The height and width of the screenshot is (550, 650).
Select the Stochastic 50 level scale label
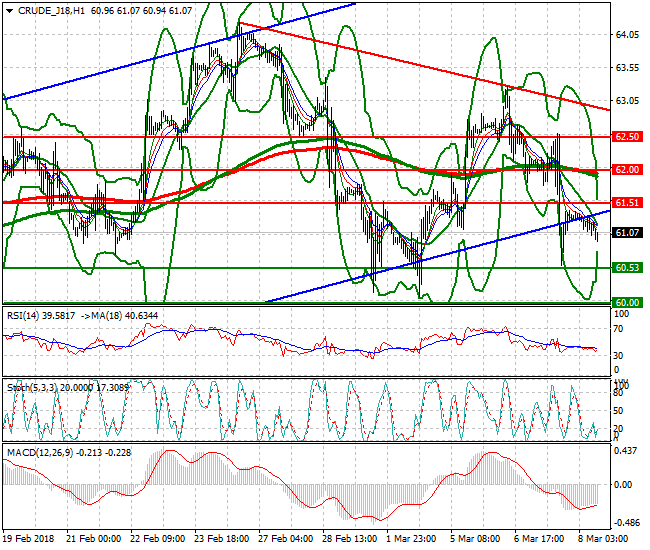618,410
